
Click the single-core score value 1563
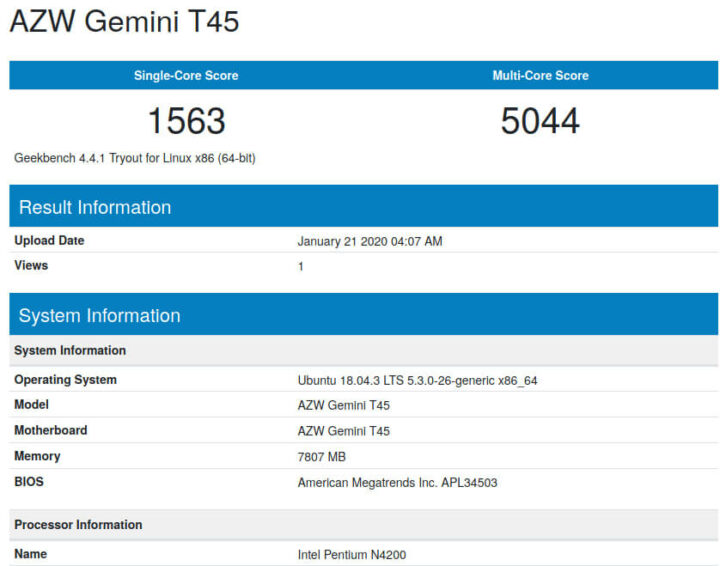pos(186,121)
